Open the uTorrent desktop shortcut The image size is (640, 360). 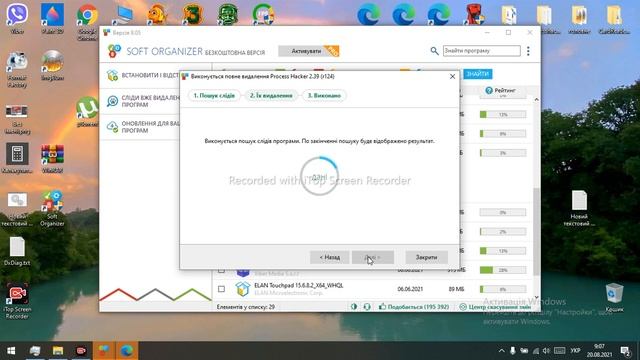(x=87, y=112)
